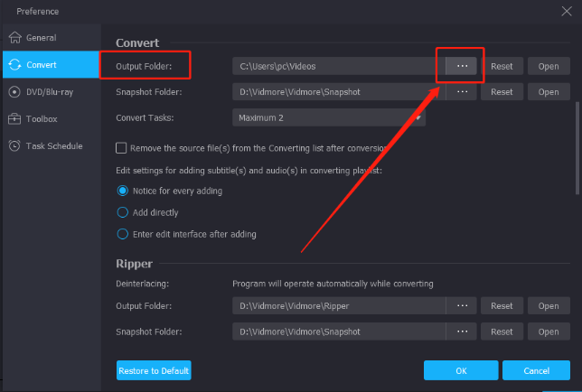Viewport: 582px width, 392px height.
Task: Open the DVD/Blu-ray disc icon section
Action: click(14, 92)
